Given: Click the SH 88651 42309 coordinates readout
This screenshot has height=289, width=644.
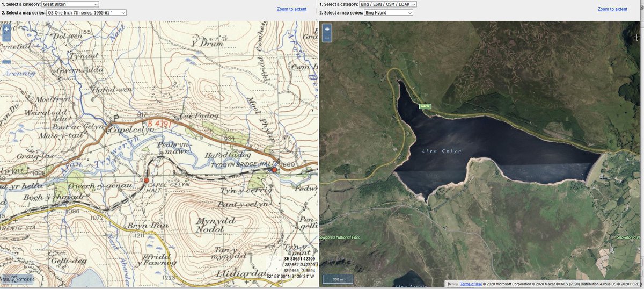Looking at the screenshot, I should (299, 259).
